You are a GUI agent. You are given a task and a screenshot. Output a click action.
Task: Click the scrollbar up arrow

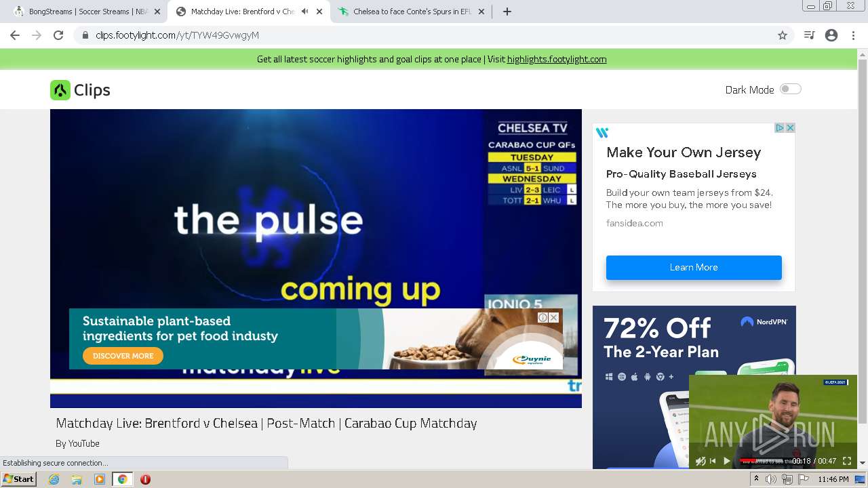click(x=863, y=54)
